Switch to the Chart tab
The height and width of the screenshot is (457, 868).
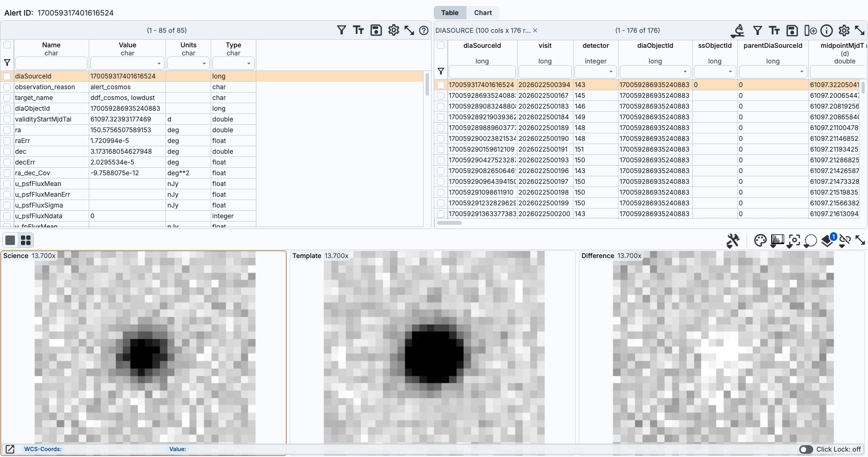pos(483,12)
